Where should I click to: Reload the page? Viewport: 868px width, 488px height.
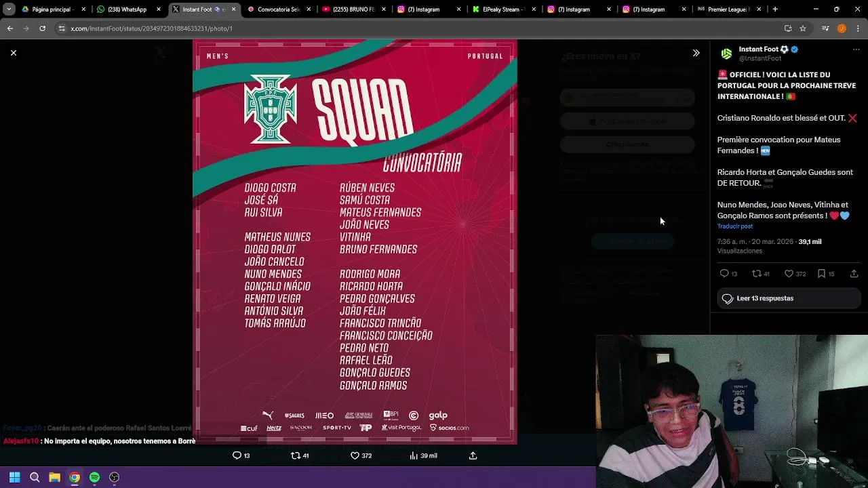click(42, 28)
